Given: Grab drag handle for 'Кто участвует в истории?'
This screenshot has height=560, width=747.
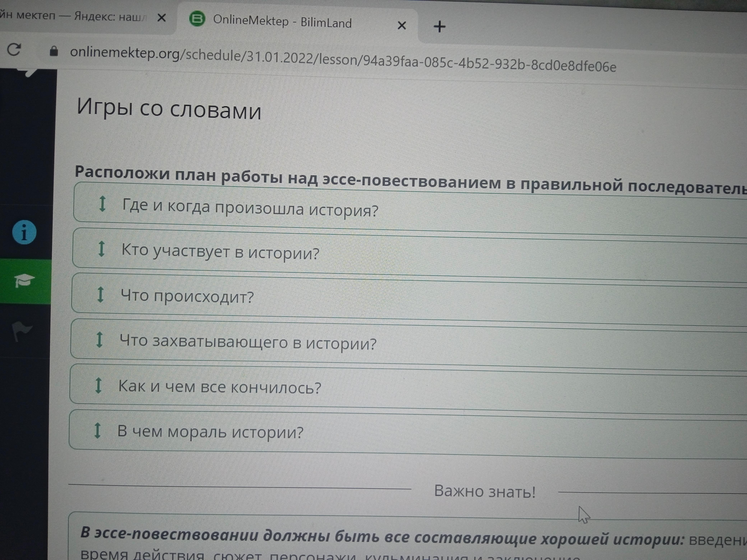Looking at the screenshot, I should [101, 249].
